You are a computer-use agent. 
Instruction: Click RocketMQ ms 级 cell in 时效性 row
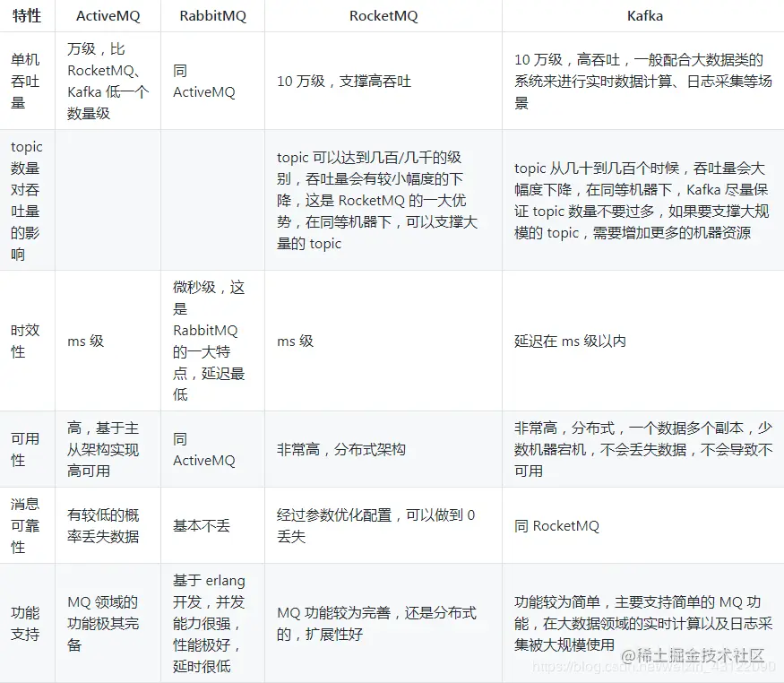(x=383, y=341)
